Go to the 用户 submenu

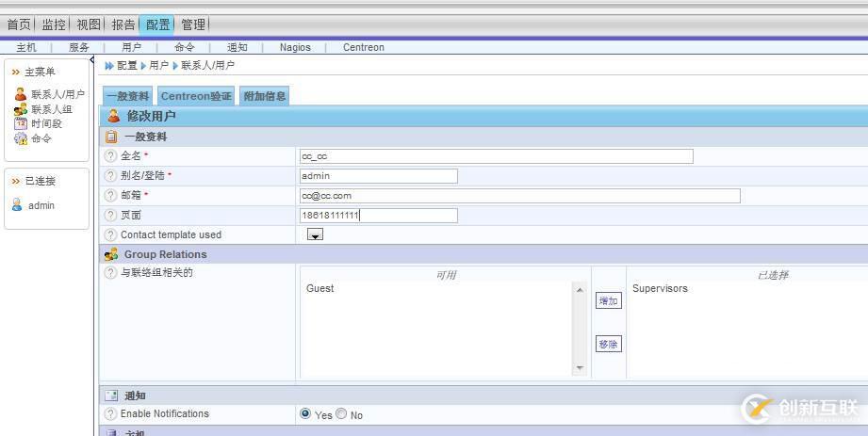tap(131, 48)
